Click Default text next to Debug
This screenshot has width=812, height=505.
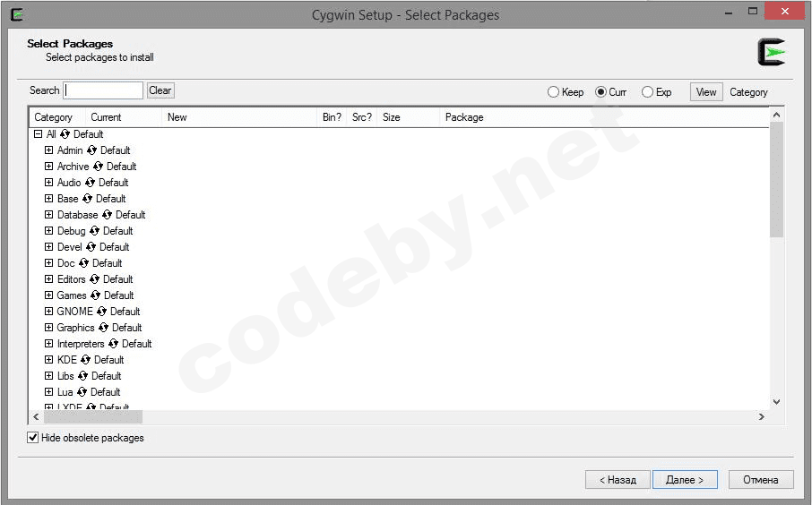click(x=118, y=230)
